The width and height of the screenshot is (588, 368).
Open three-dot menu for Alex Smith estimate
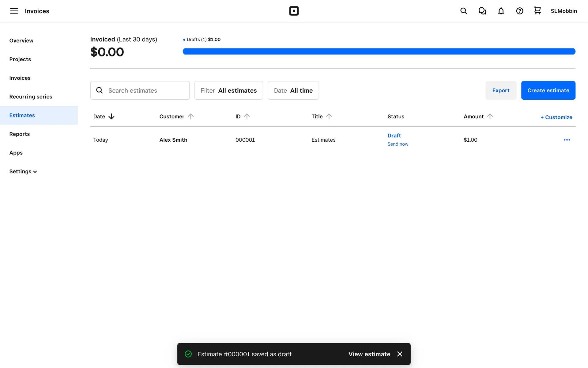(567, 140)
